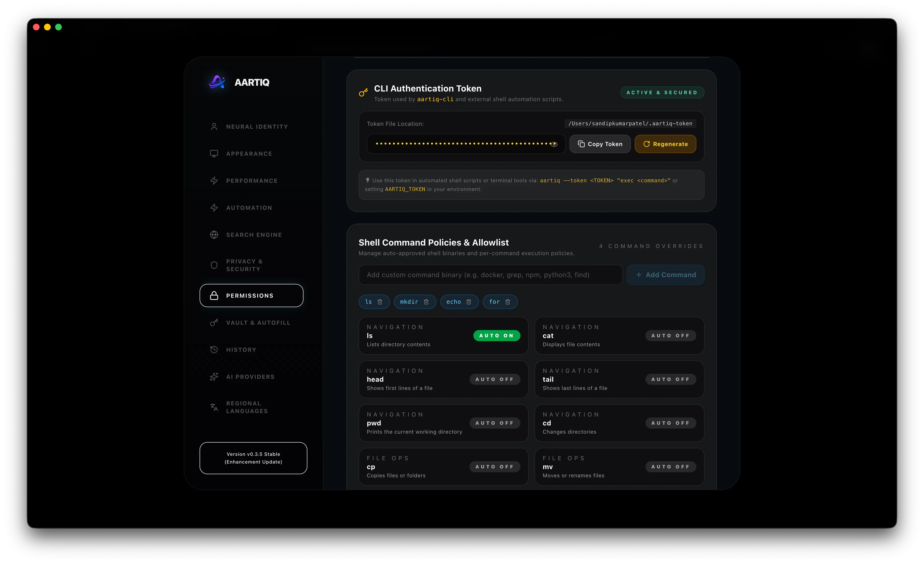Viewport: 924px width, 564px height.
Task: Click the AI Providers sparkle icon
Action: pyautogui.click(x=214, y=377)
